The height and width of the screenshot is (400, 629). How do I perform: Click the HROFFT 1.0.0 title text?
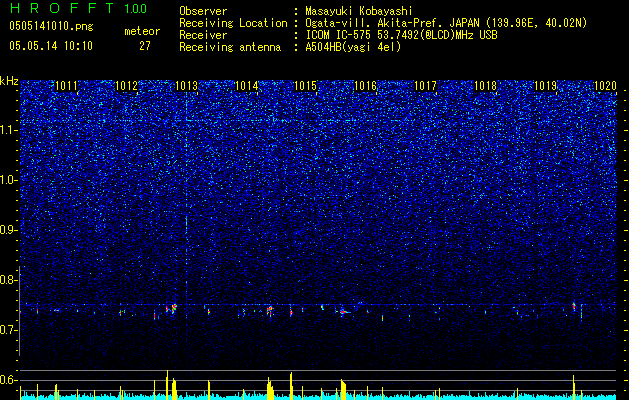(x=78, y=8)
